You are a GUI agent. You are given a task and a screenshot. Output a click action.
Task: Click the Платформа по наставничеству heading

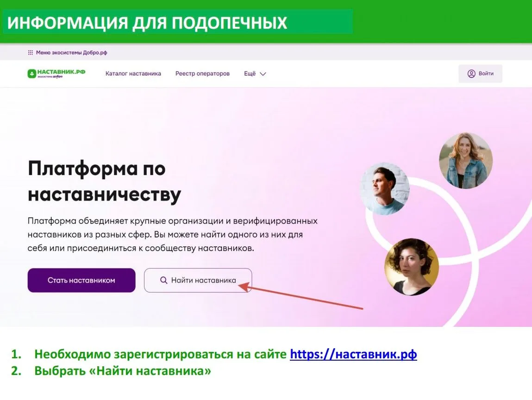(105, 181)
